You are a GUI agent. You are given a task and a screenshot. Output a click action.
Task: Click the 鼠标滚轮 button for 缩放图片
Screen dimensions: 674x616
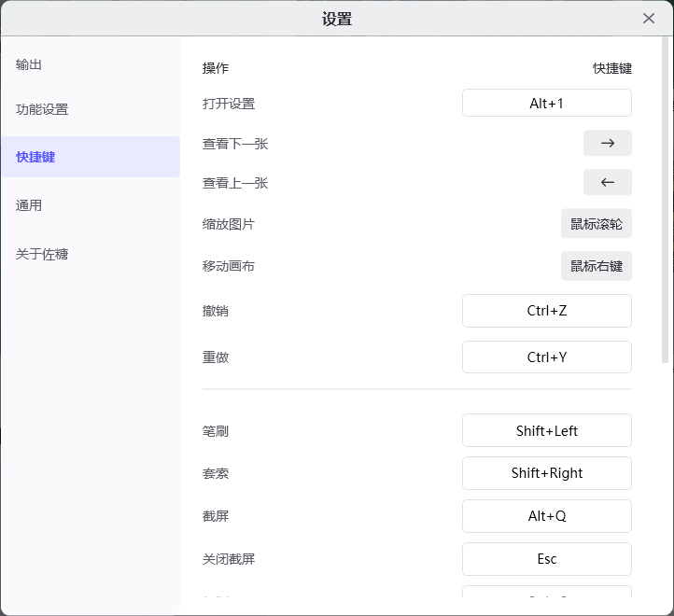click(596, 224)
